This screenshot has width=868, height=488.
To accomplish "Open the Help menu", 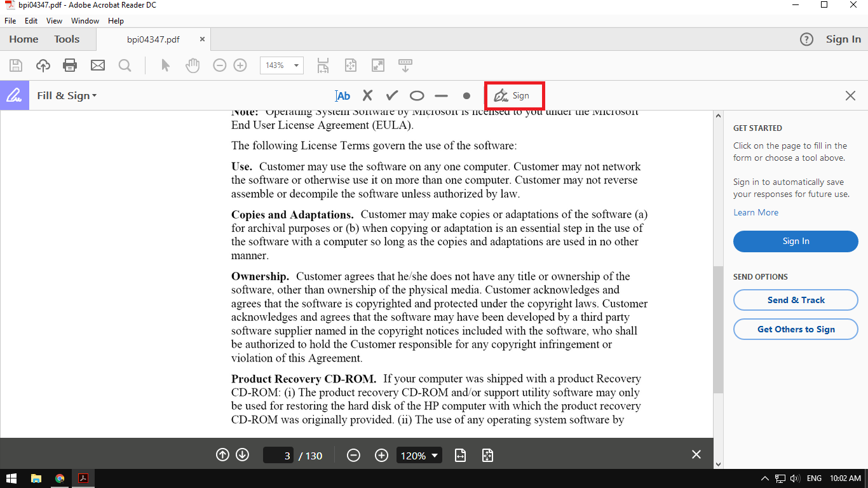I will (x=116, y=21).
